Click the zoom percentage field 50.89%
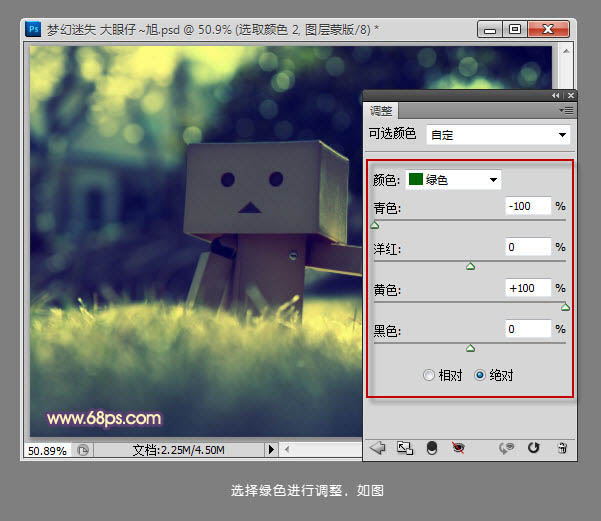Screen dimensions: 601x521 tap(46, 450)
